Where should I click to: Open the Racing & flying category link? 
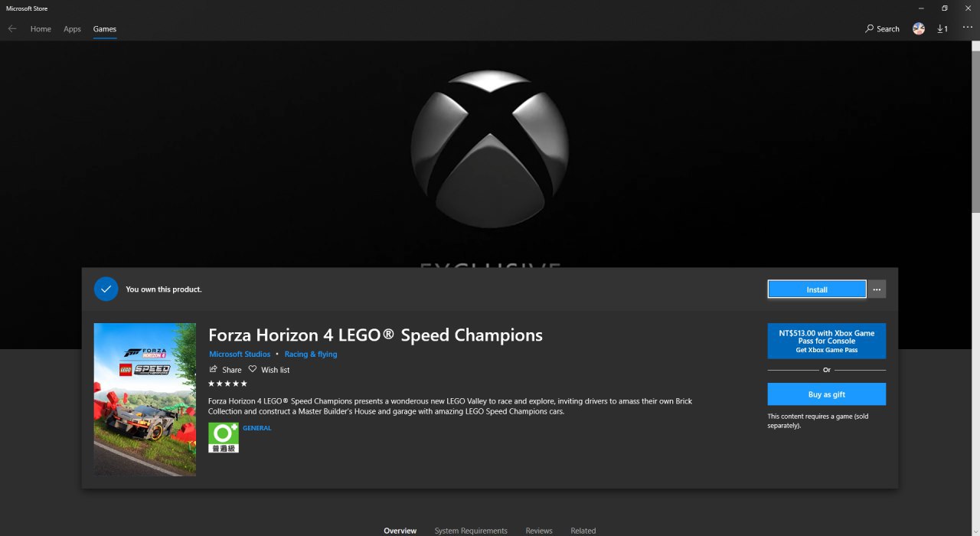(x=311, y=355)
